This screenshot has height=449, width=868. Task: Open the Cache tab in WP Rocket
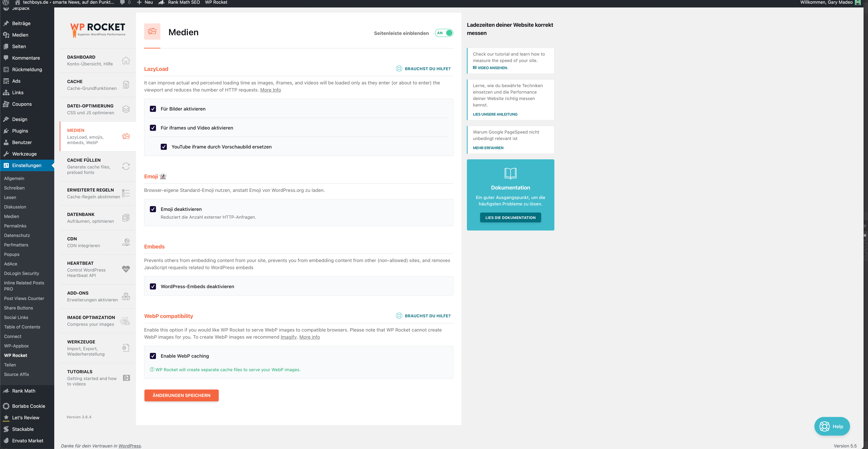pyautogui.click(x=98, y=85)
